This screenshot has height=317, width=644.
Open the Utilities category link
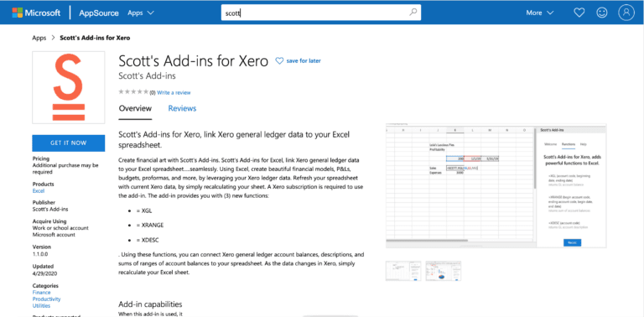(41, 305)
